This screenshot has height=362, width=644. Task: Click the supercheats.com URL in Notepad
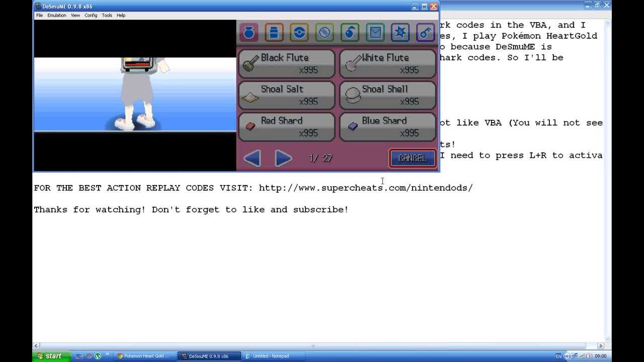(x=366, y=188)
